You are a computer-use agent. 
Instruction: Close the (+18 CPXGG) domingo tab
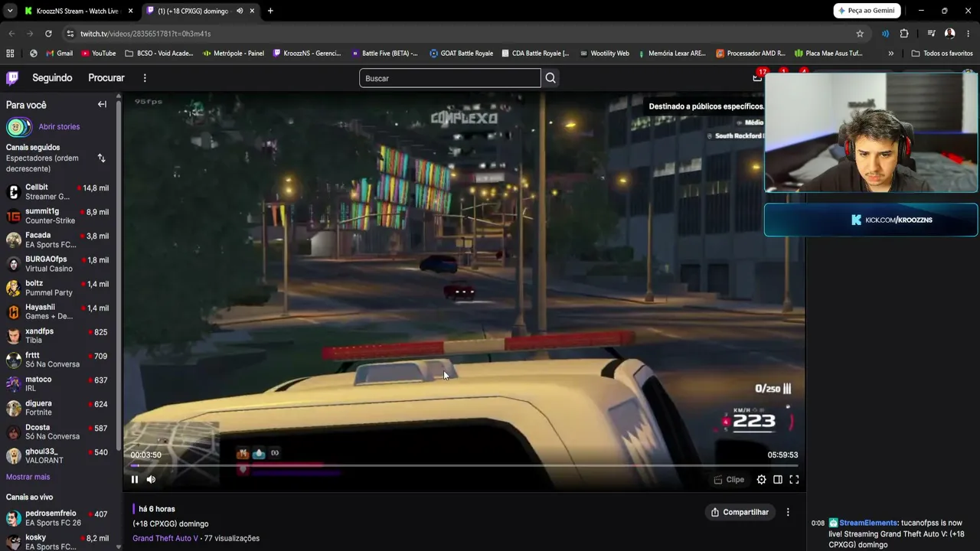252,11
